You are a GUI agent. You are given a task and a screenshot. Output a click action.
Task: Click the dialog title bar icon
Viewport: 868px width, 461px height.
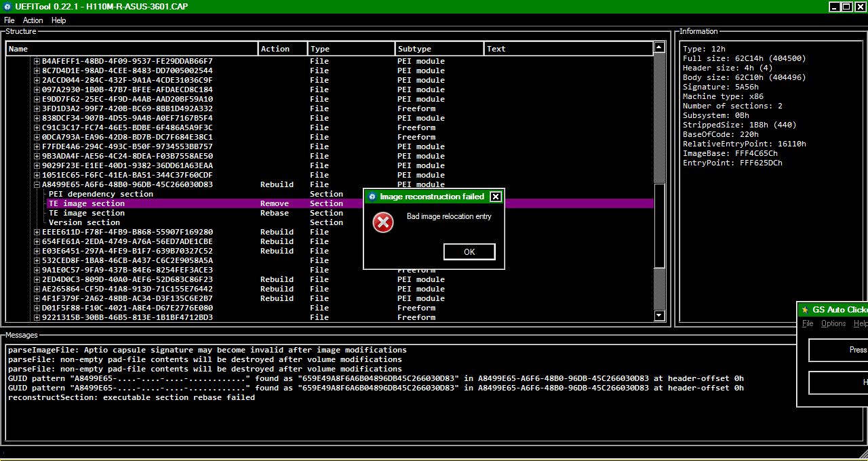(372, 197)
